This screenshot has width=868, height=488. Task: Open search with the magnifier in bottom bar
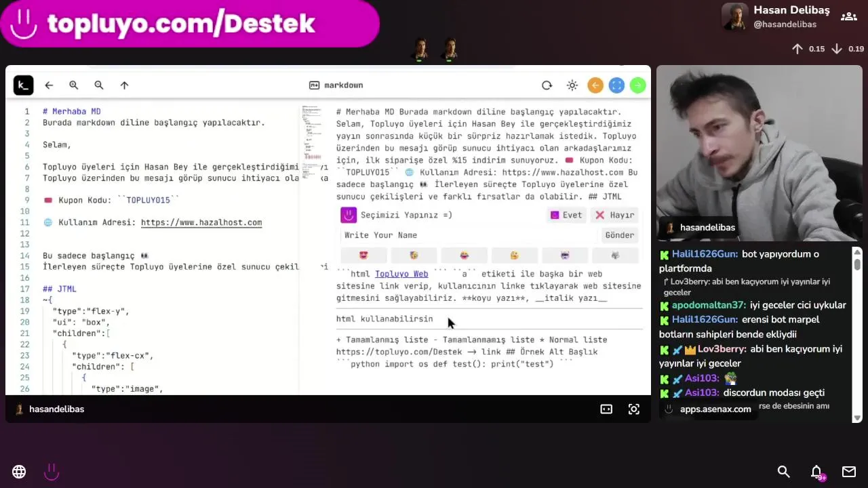(x=784, y=472)
